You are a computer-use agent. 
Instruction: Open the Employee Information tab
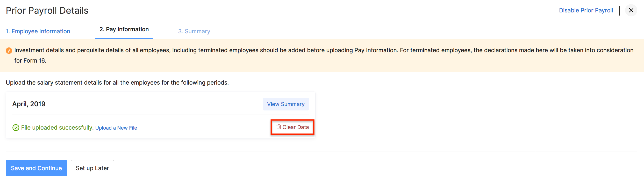pos(38,31)
